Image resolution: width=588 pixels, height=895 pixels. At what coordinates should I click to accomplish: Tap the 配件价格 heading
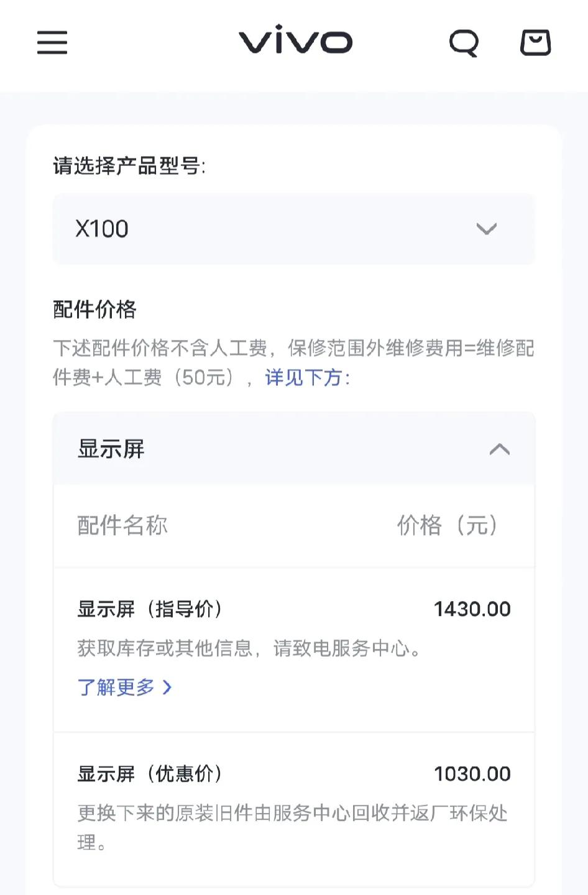[x=94, y=309]
